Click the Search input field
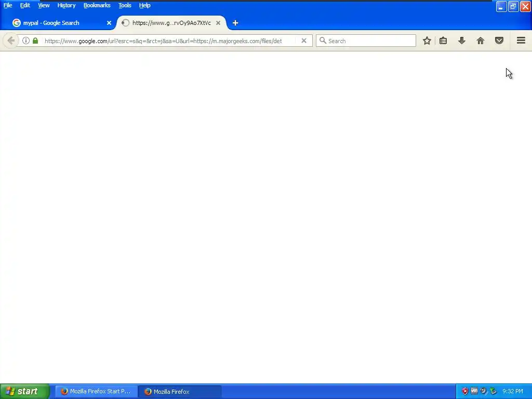This screenshot has height=399, width=532. [x=366, y=41]
